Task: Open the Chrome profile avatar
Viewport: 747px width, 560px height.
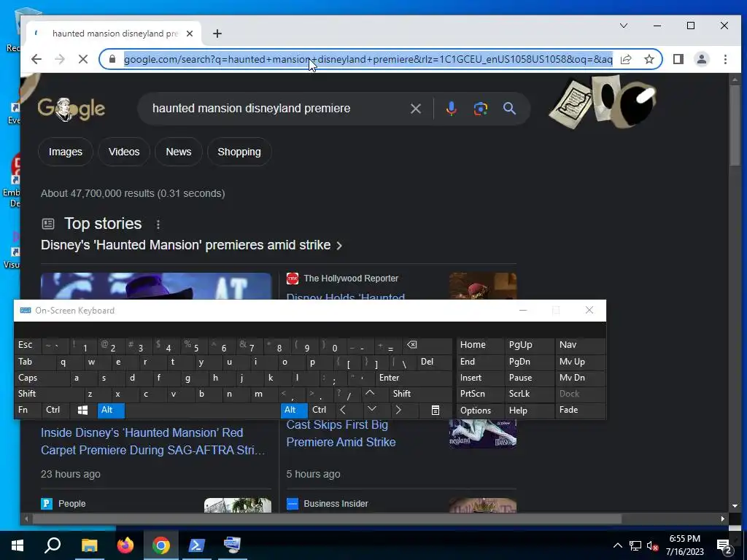Action: point(701,59)
